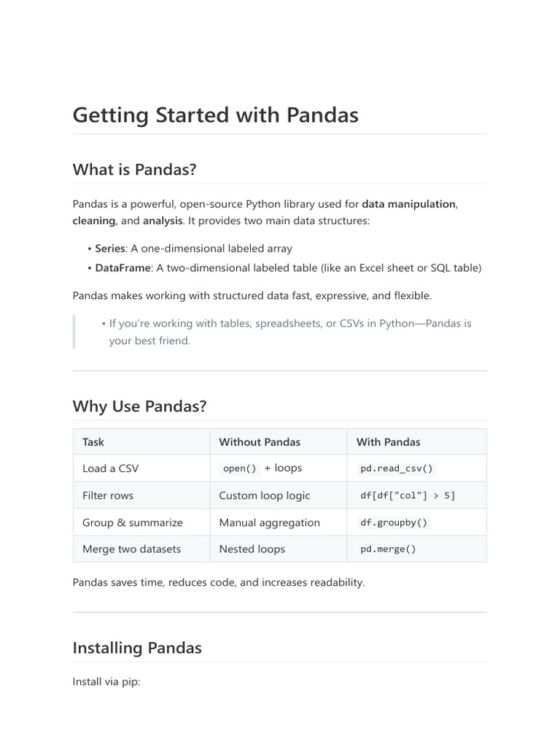The height and width of the screenshot is (747, 560).
Task: Click the 'Install via pip:' text
Action: point(106,682)
